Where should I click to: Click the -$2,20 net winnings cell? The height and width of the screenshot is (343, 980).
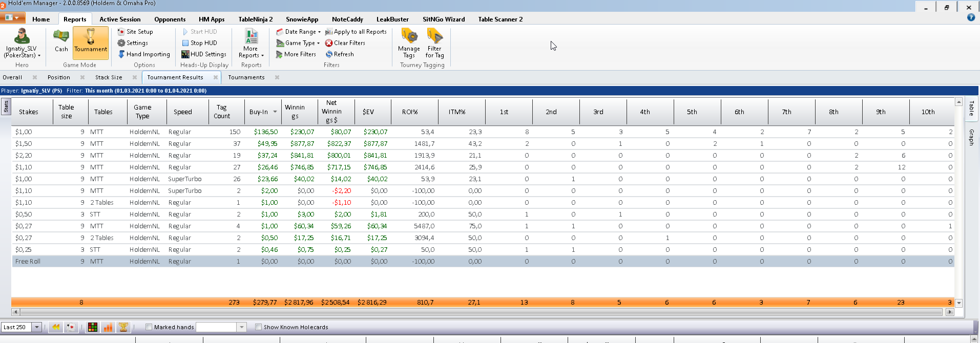pos(337,190)
